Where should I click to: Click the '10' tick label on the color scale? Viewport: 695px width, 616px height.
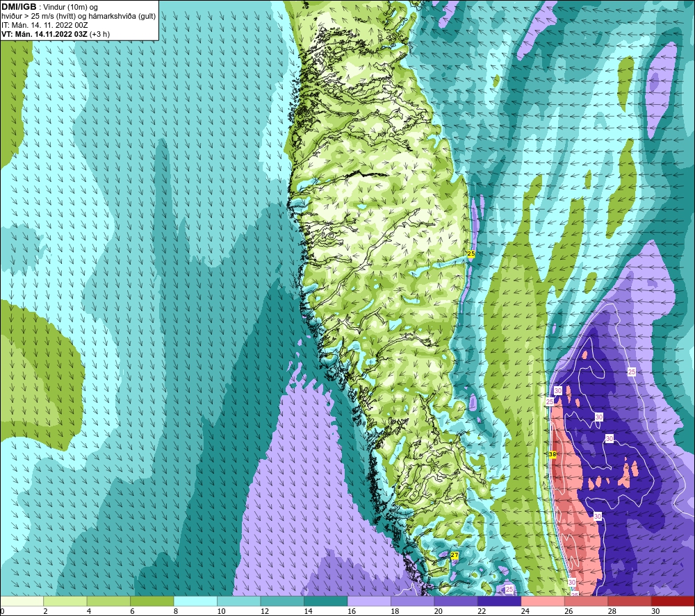pos(221,611)
